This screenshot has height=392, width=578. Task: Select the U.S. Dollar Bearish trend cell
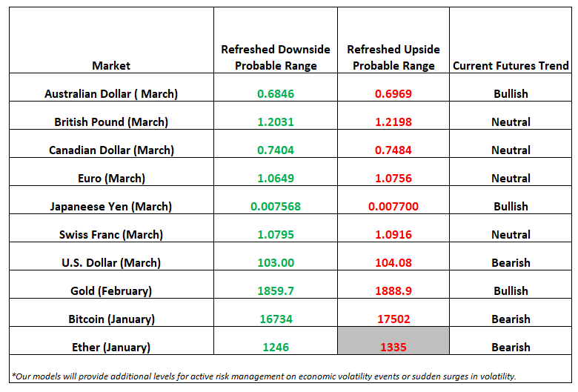tap(511, 256)
